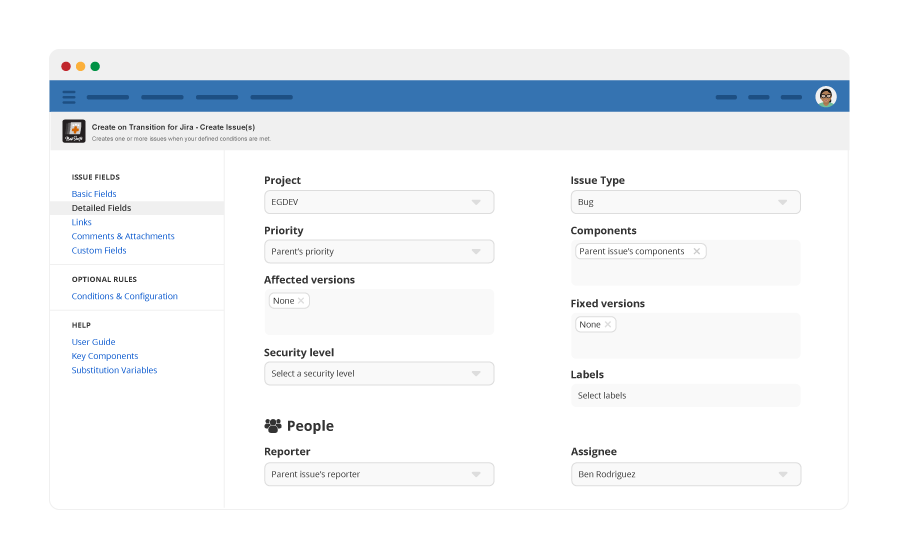
Task: Click the People group icon
Action: click(273, 425)
